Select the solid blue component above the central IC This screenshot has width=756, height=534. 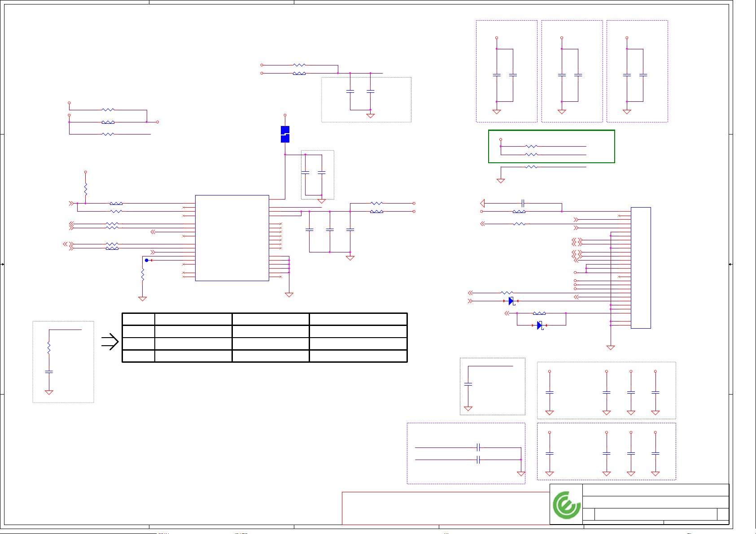[x=285, y=134]
